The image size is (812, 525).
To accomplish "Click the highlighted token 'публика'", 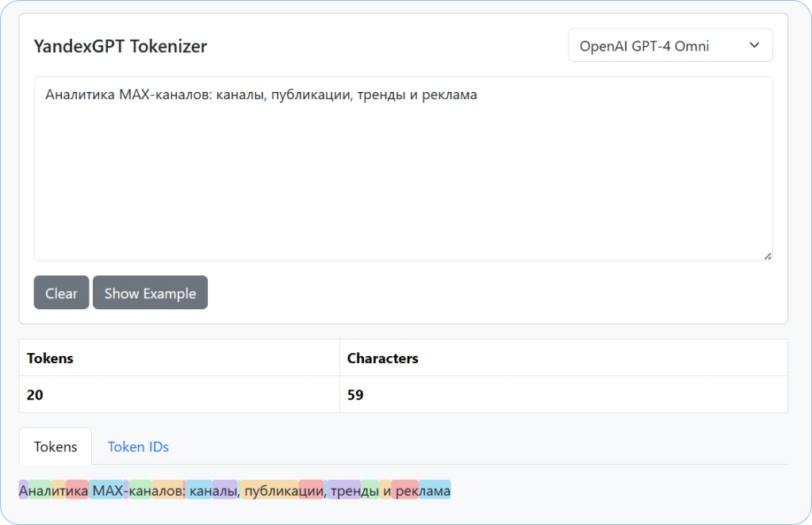I will click(270, 490).
